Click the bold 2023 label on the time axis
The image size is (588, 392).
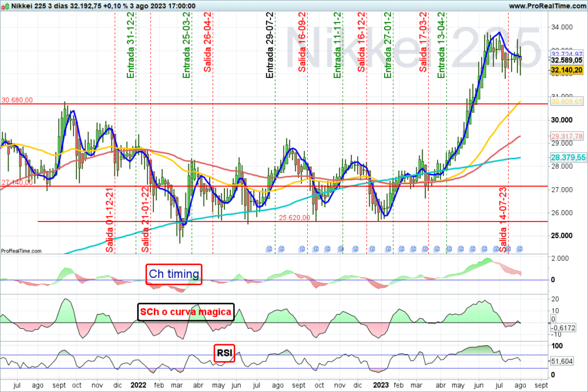click(381, 385)
